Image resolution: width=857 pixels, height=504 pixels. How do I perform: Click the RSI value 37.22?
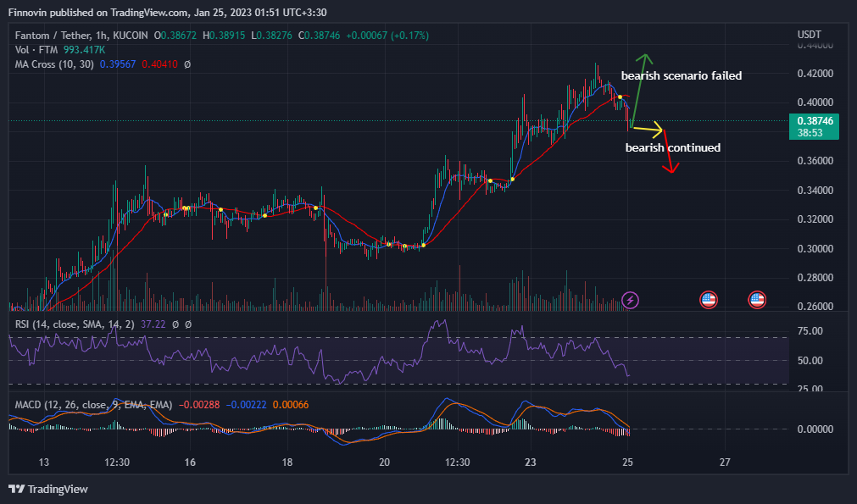[x=153, y=324]
